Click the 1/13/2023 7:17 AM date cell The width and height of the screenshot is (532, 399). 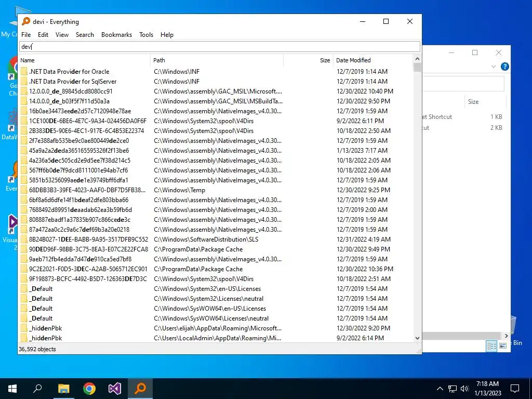pyautogui.click(x=362, y=150)
